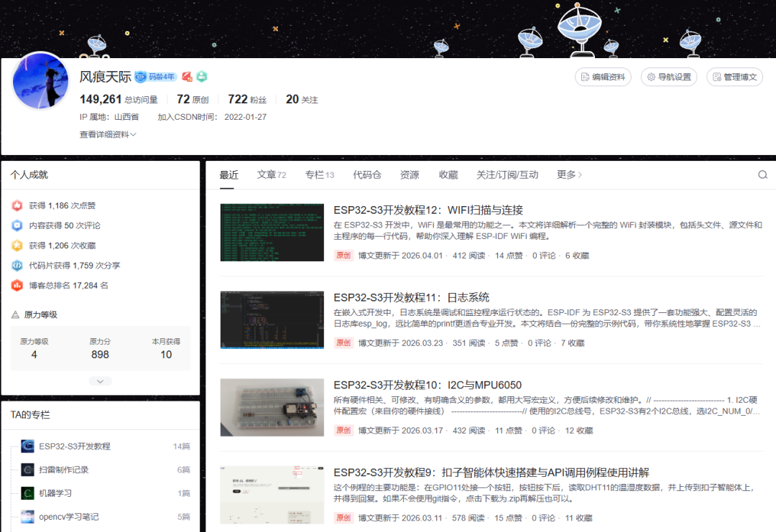Click the red badge icon next to 码龄4年
Image resolution: width=776 pixels, height=532 pixels.
(x=187, y=77)
